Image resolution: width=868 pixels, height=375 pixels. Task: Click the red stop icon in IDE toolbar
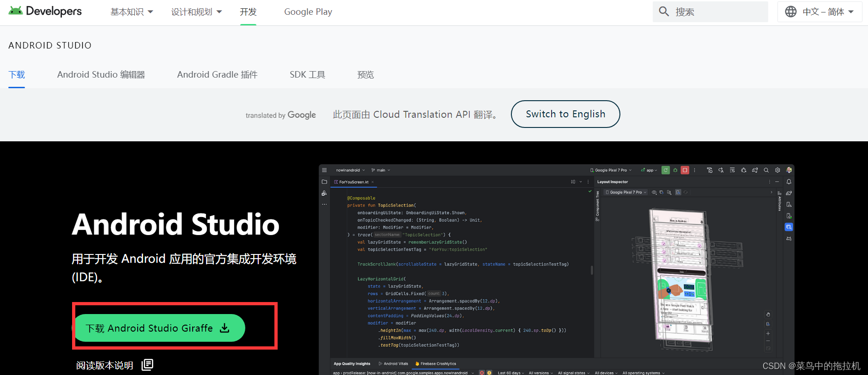[x=685, y=170]
